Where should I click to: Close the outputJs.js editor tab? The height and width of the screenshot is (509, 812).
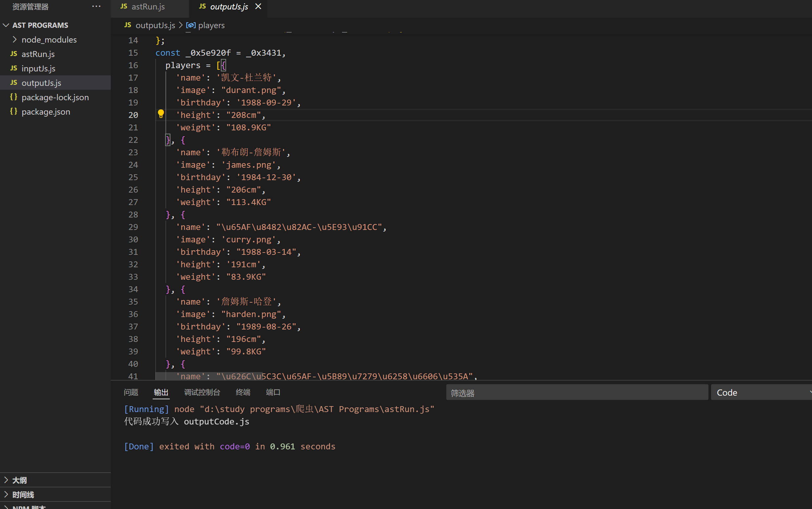pyautogui.click(x=258, y=7)
